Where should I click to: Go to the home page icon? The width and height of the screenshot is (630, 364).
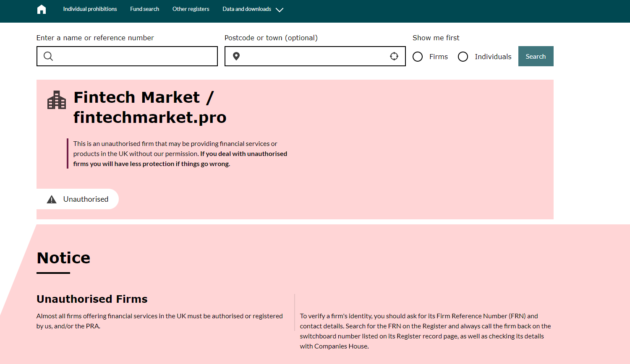click(x=42, y=9)
